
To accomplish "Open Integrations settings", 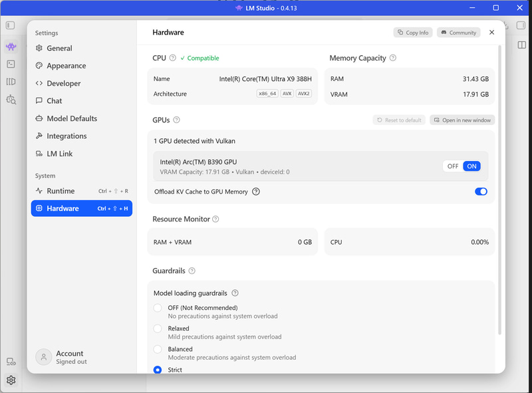I will coord(81,136).
